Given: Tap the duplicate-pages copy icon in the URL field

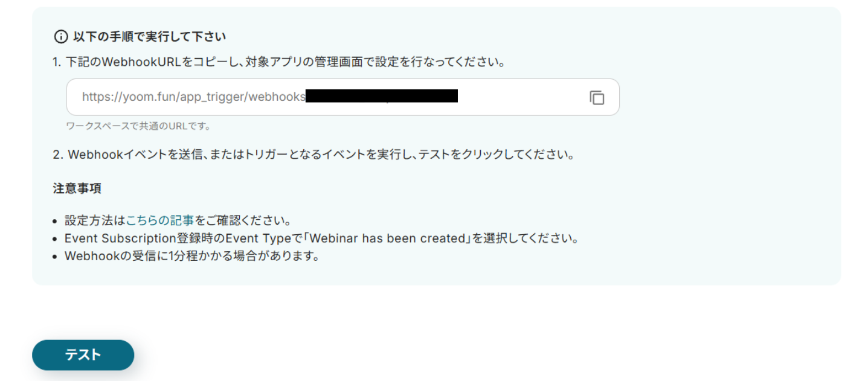Looking at the screenshot, I should [597, 97].
